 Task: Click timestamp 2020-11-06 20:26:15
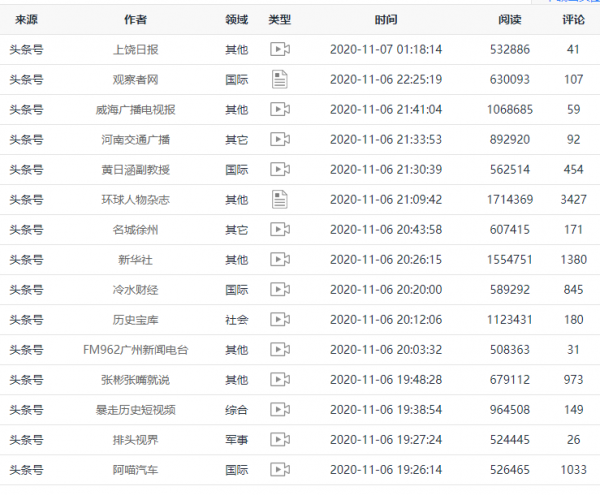[386, 260]
